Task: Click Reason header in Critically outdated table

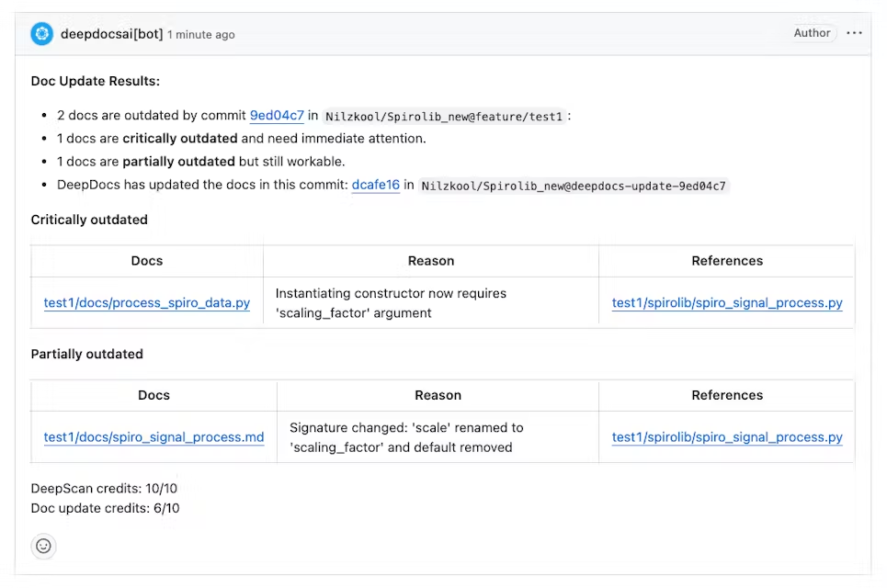Action: [431, 261]
